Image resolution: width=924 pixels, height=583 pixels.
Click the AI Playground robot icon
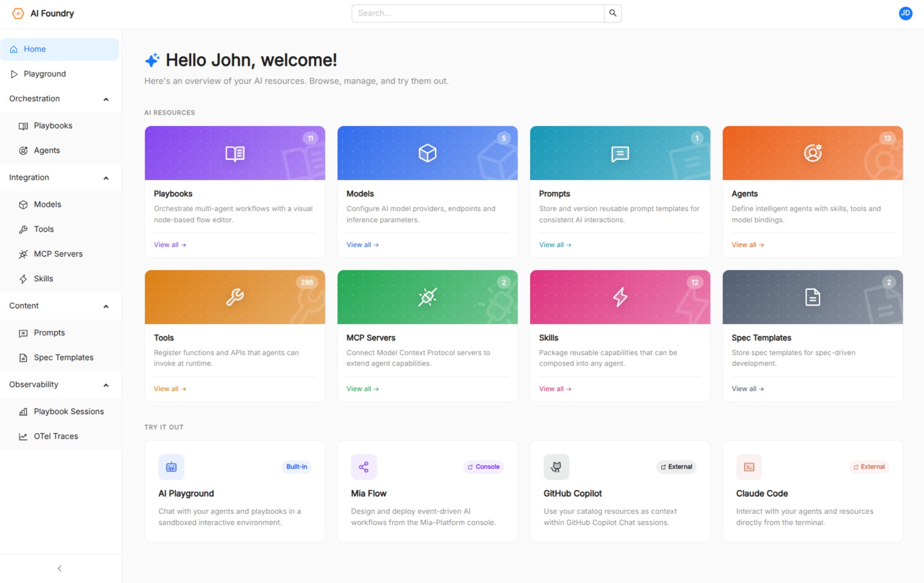171,466
